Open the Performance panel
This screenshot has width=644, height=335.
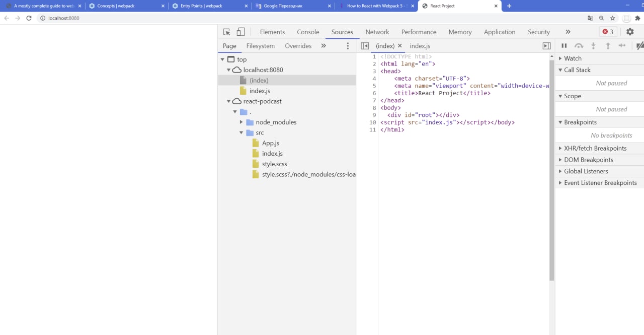coord(419,32)
